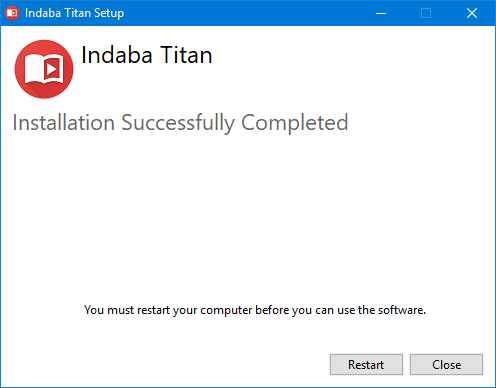Click the 'Indaba Titan Setup' title bar text
496x388 pixels.
click(x=74, y=13)
